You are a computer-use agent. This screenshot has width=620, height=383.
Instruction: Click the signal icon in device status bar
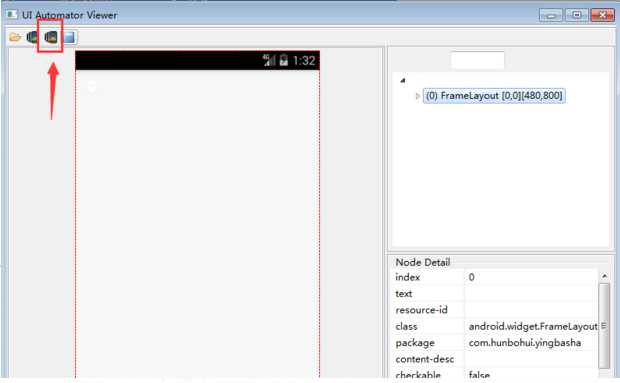pos(269,60)
